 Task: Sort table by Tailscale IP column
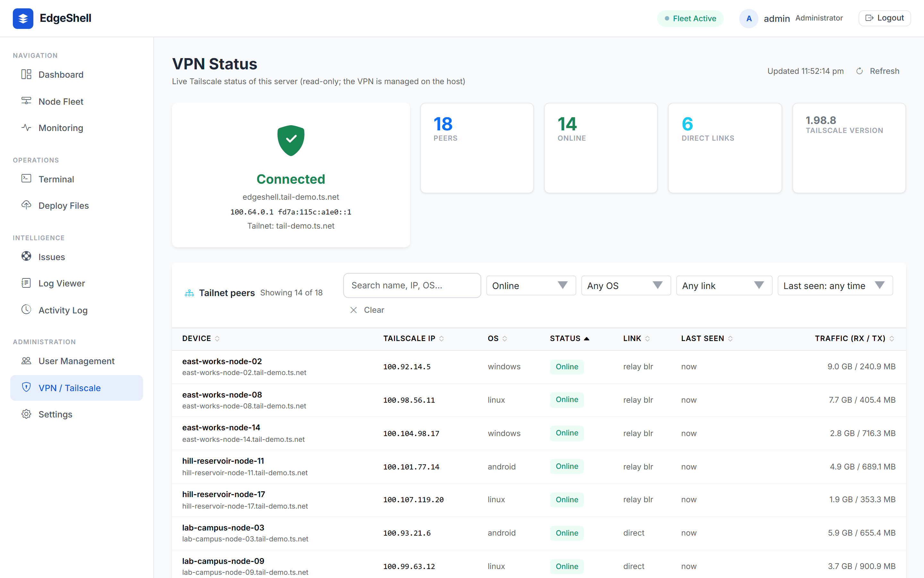(x=414, y=338)
